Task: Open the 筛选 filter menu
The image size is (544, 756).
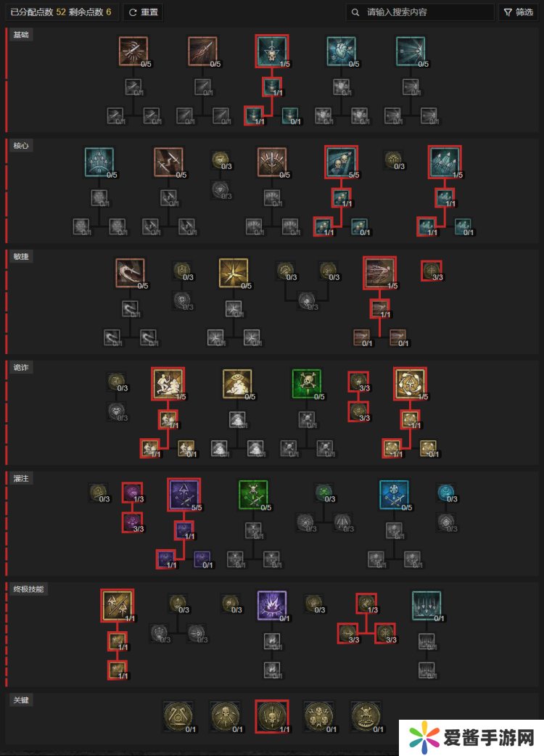Action: coord(519,12)
